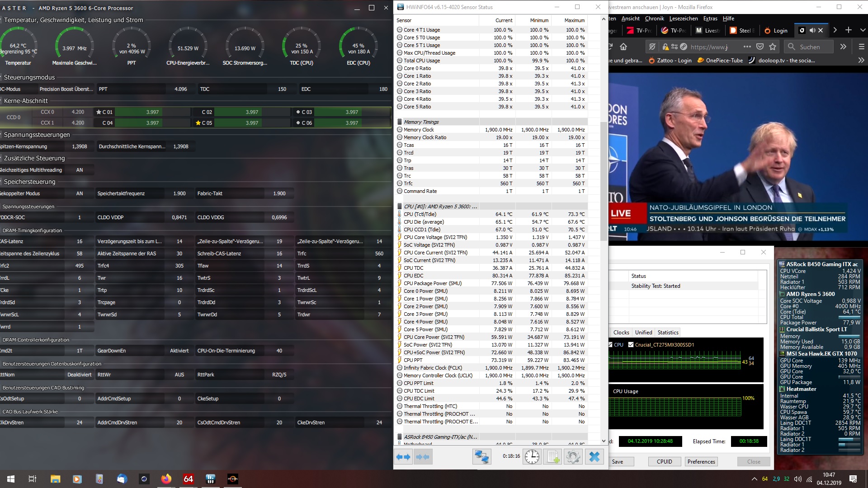This screenshot has height=488, width=868.
Task: Reset min/max values with clock icon
Action: click(x=532, y=457)
